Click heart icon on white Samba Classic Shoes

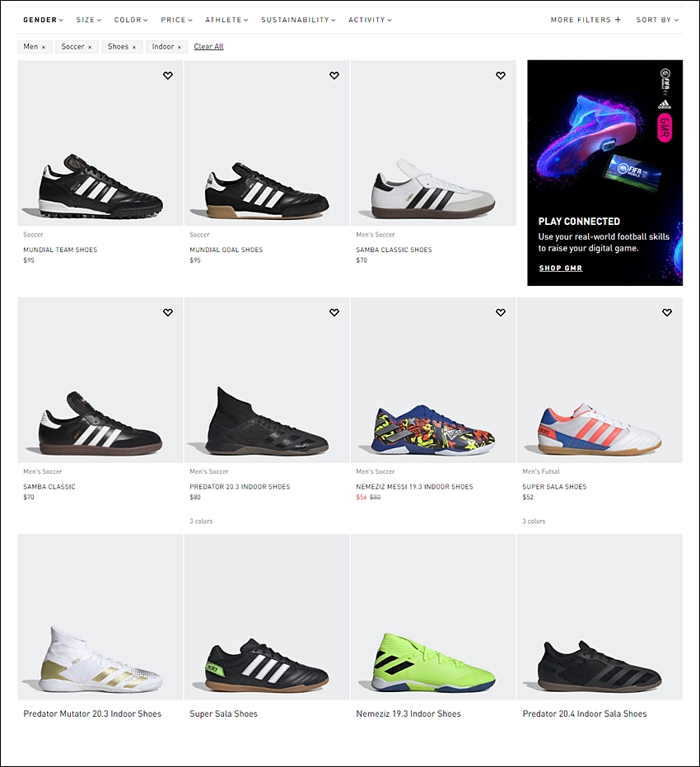click(x=501, y=75)
